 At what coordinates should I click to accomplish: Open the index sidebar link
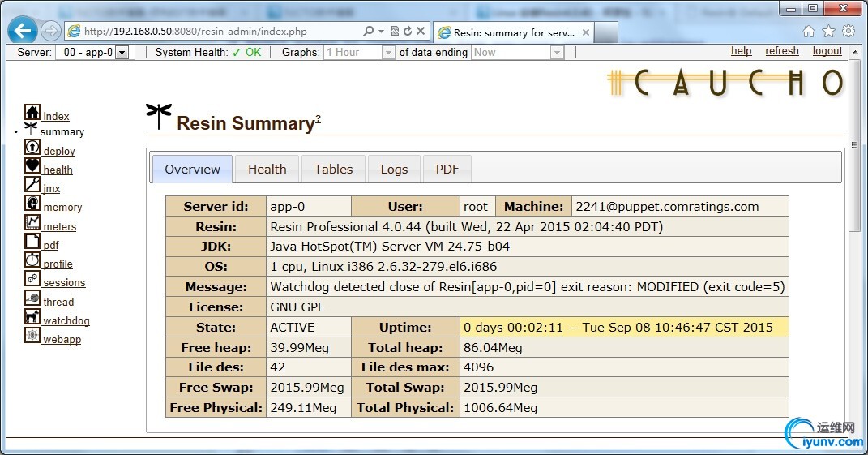[56, 116]
